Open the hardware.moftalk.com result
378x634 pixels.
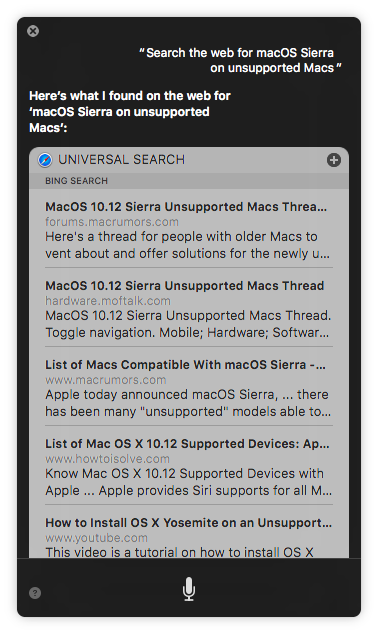click(x=189, y=309)
